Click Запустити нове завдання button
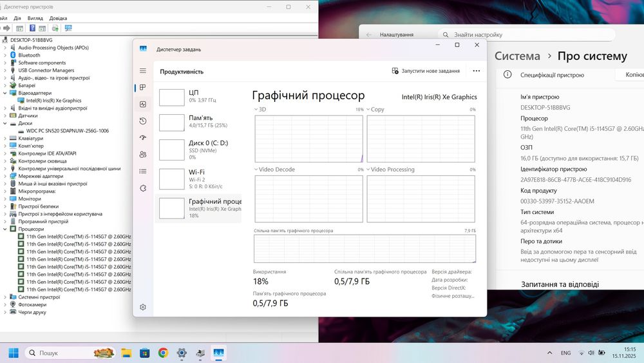The image size is (644, 363). (426, 71)
